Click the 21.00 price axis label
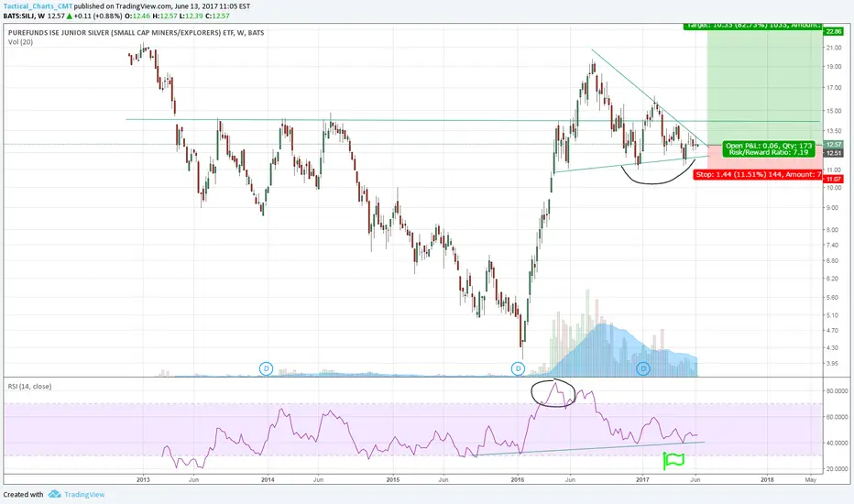Image resolution: width=854 pixels, height=504 pixels. click(x=833, y=48)
